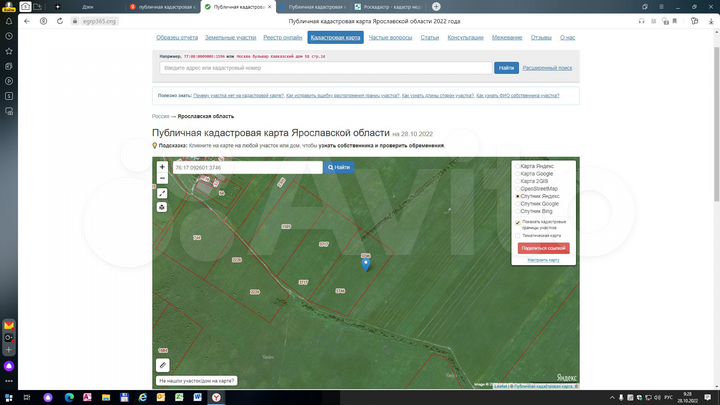Open О нас link
Screen dimensions: 720x405
click(x=568, y=38)
